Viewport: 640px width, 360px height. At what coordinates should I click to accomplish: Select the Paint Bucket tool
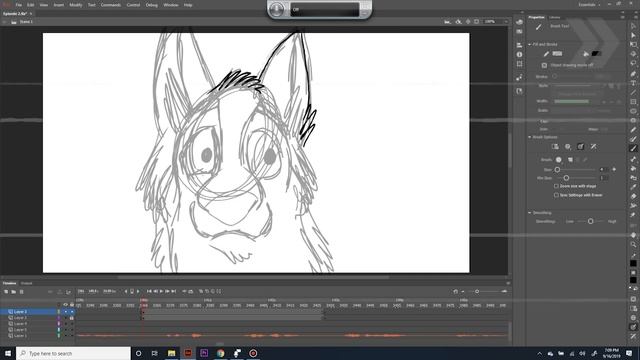click(633, 168)
